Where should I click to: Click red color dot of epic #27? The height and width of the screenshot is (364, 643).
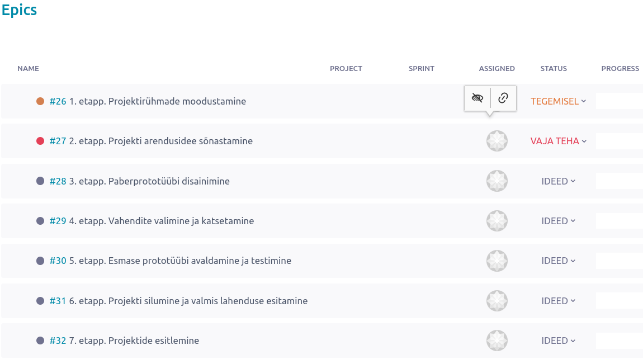coord(40,141)
